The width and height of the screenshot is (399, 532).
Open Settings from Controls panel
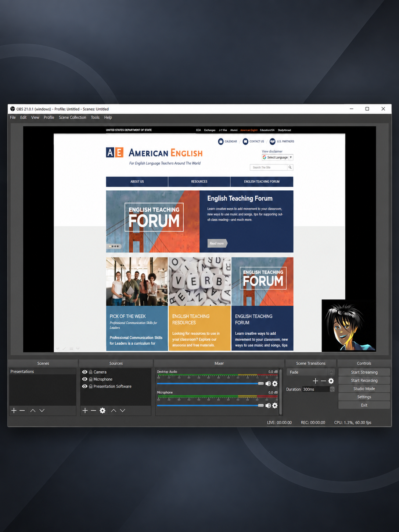click(364, 397)
